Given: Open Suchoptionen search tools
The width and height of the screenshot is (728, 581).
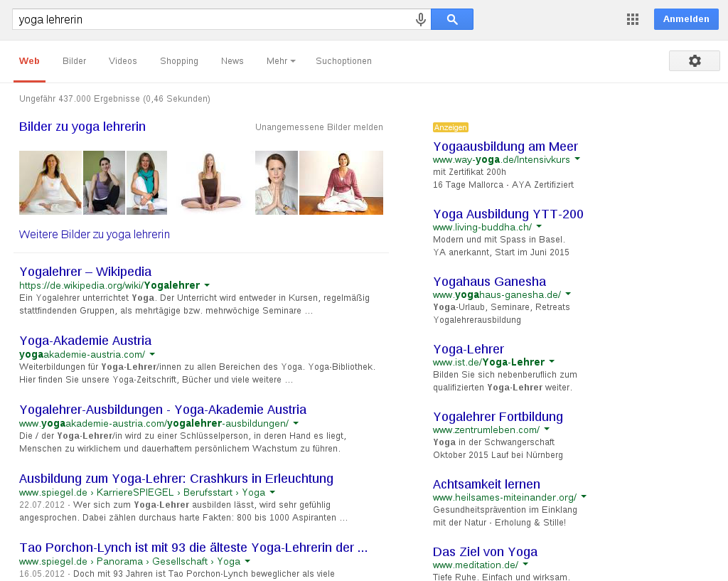Looking at the screenshot, I should 343,61.
